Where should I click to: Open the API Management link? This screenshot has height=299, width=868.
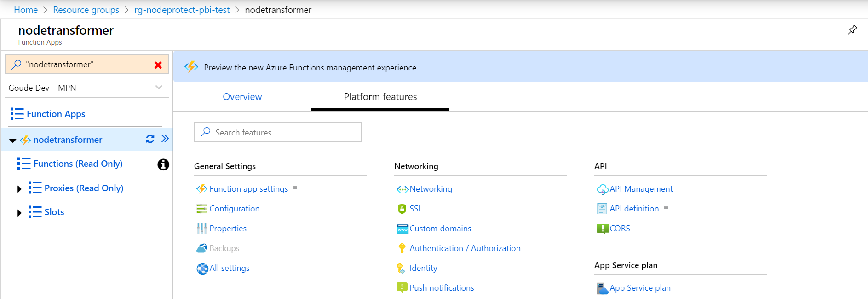(x=641, y=189)
